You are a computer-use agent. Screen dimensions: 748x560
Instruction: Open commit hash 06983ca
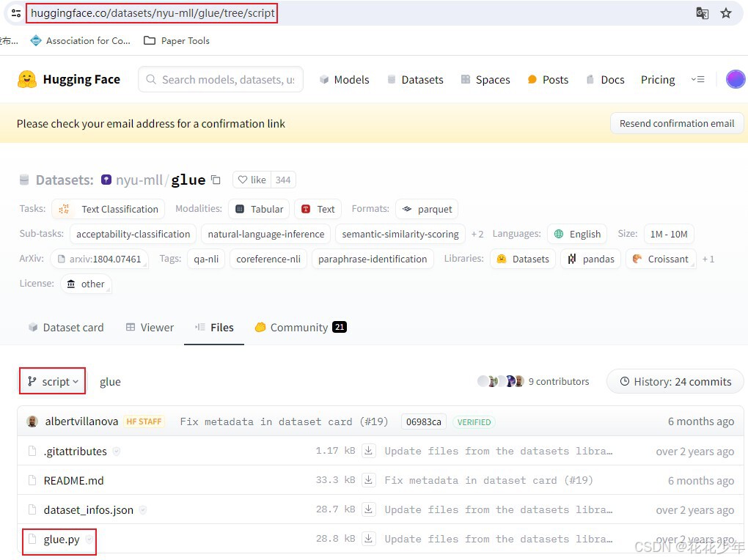pos(424,421)
